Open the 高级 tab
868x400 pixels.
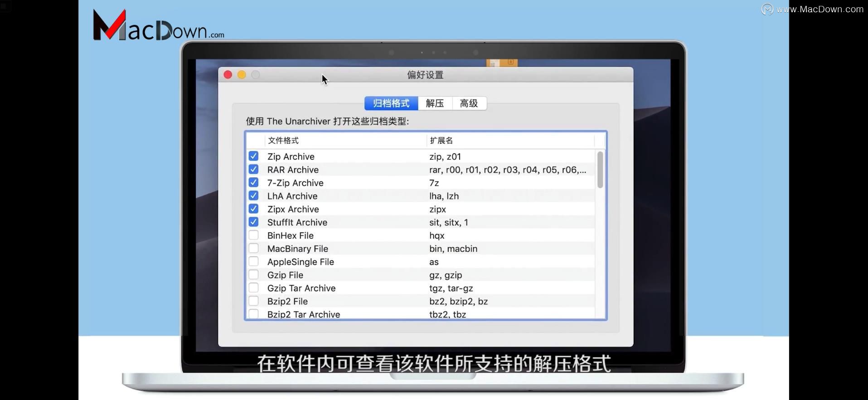click(x=469, y=103)
